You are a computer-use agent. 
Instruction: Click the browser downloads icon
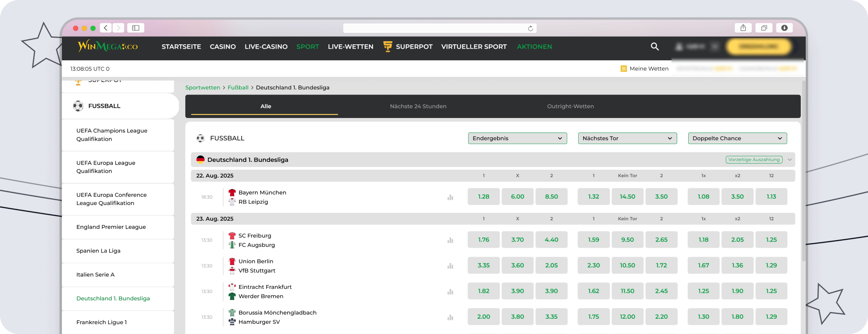[784, 28]
